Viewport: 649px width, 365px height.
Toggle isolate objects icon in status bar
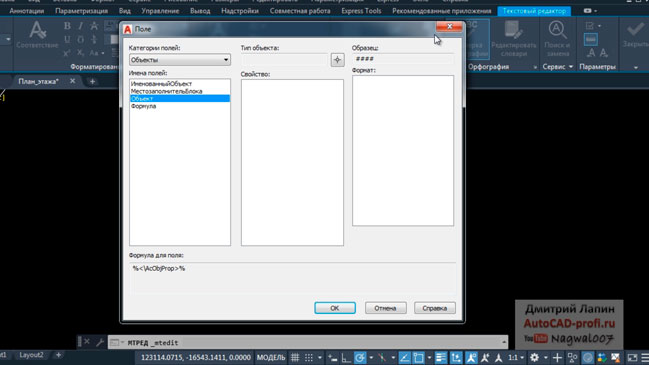pos(572,358)
